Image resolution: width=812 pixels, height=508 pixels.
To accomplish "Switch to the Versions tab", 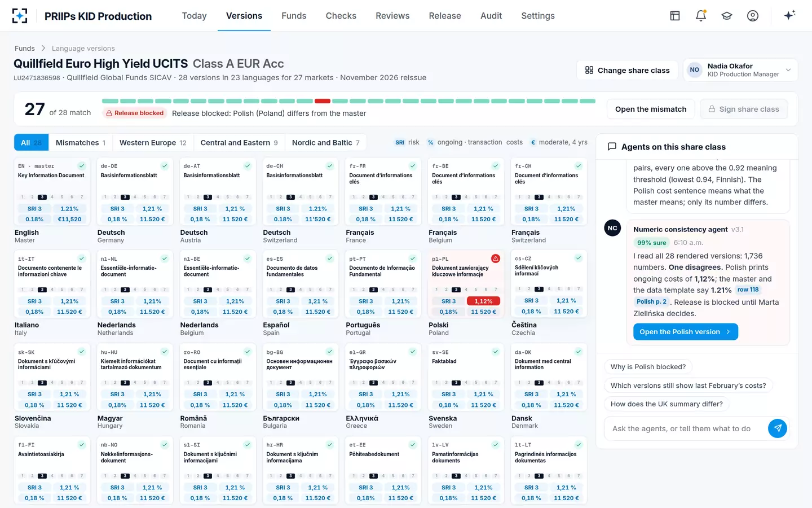I will [244, 16].
